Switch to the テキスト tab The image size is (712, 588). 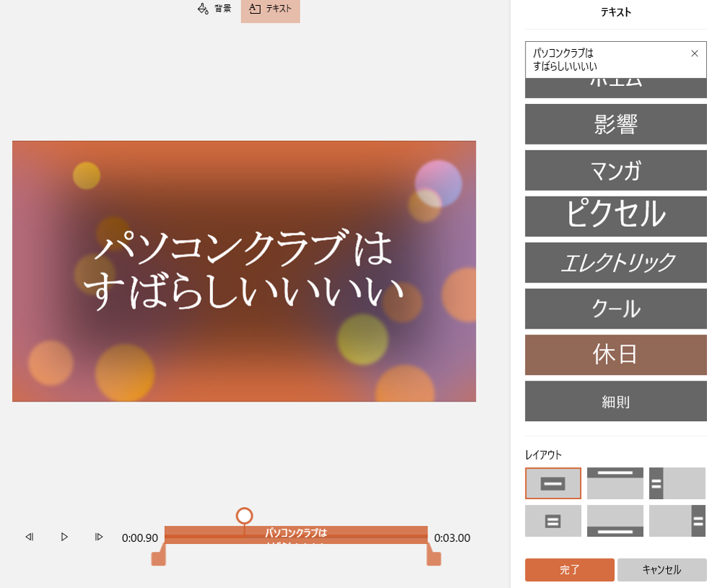(x=270, y=9)
